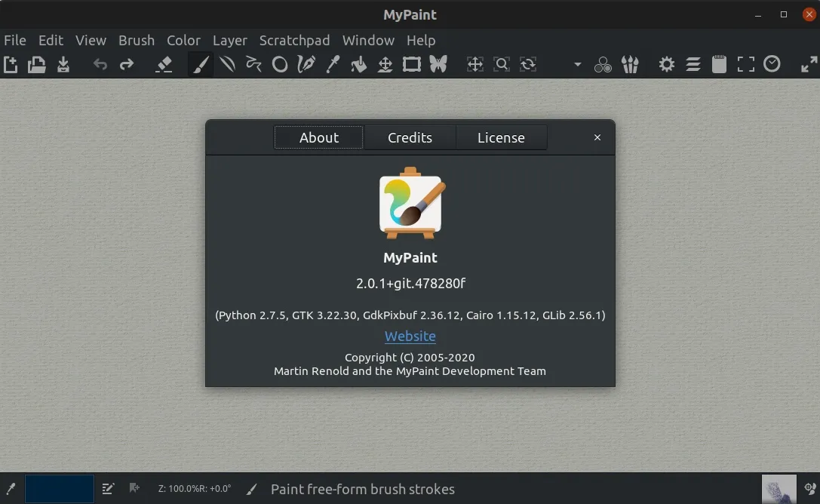
Task: Open the Brush menu
Action: tap(136, 40)
